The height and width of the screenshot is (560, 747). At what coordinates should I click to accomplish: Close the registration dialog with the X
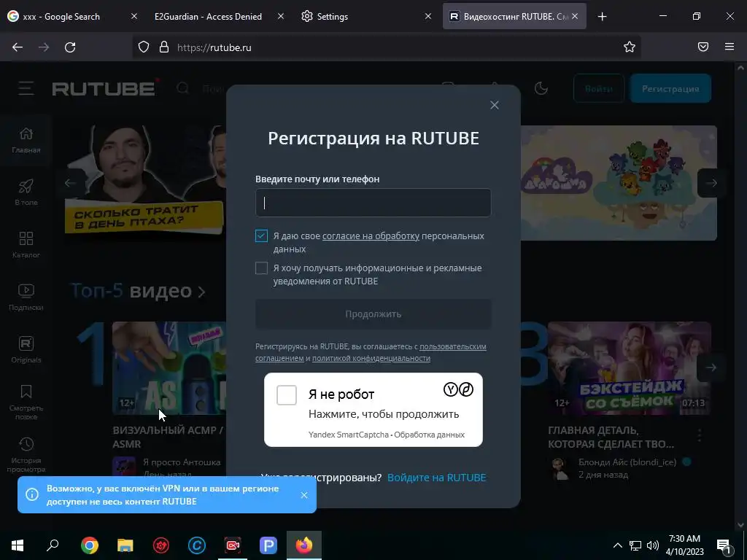click(495, 105)
